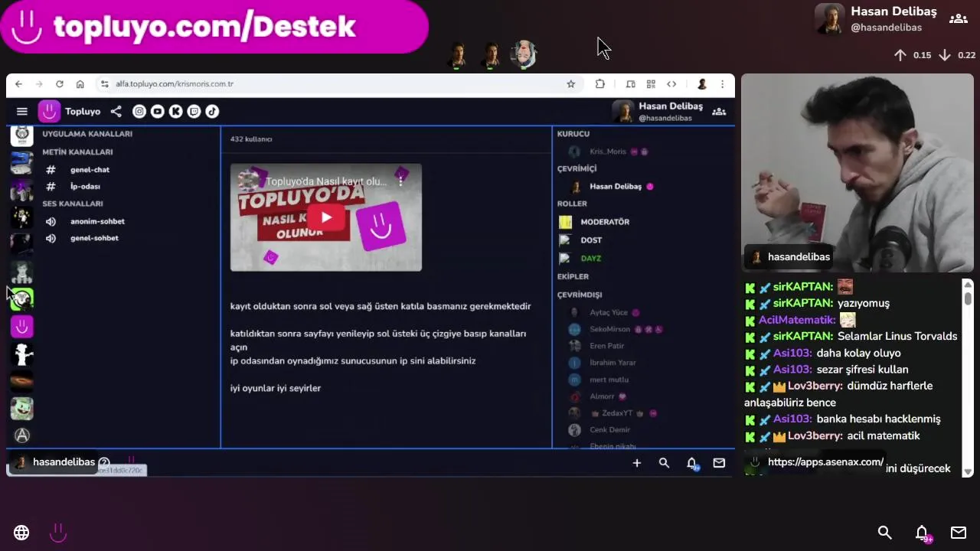980x551 pixels.
Task: Select the green server icon in the sidebar
Action: 21,299
